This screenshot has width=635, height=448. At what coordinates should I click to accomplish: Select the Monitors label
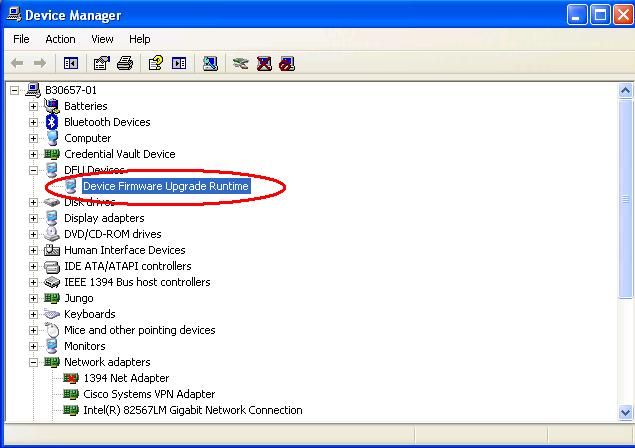[x=85, y=346]
